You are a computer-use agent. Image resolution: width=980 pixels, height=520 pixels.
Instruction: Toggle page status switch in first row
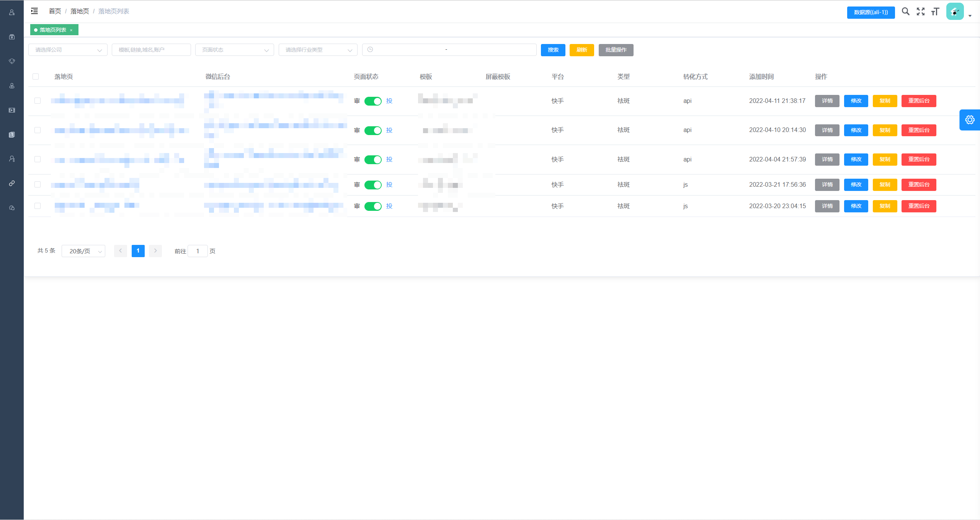(373, 101)
